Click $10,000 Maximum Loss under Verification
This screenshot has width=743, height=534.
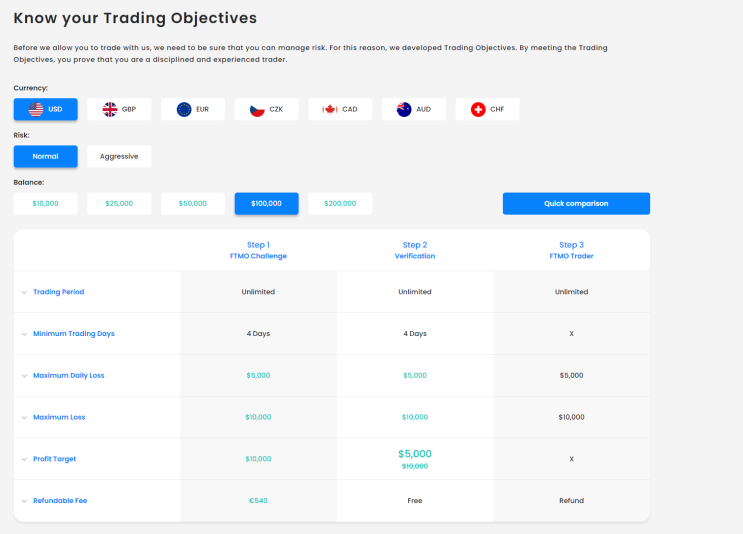pyautogui.click(x=415, y=417)
